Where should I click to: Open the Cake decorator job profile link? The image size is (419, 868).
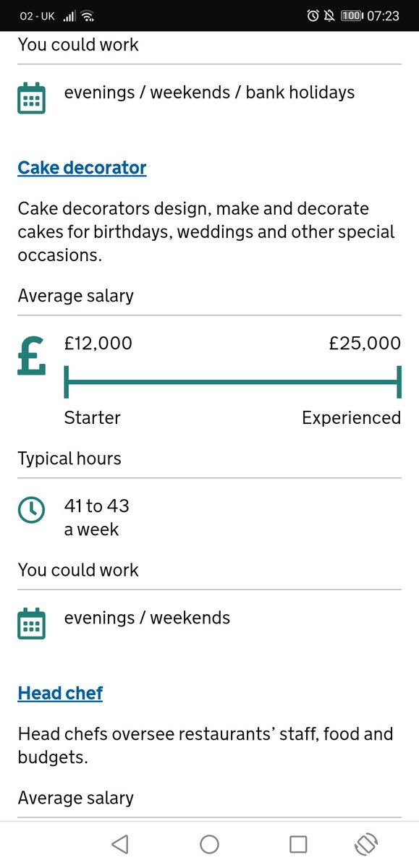point(82,168)
